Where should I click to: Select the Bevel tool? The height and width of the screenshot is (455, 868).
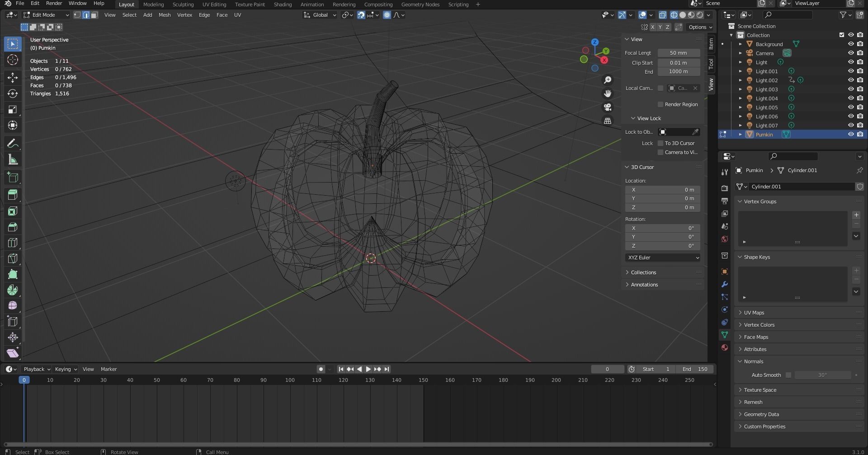[x=13, y=227]
